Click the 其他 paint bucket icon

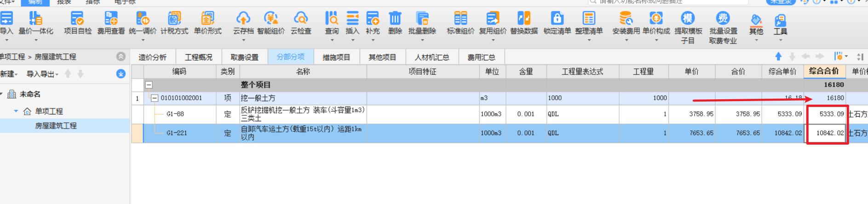point(756,20)
